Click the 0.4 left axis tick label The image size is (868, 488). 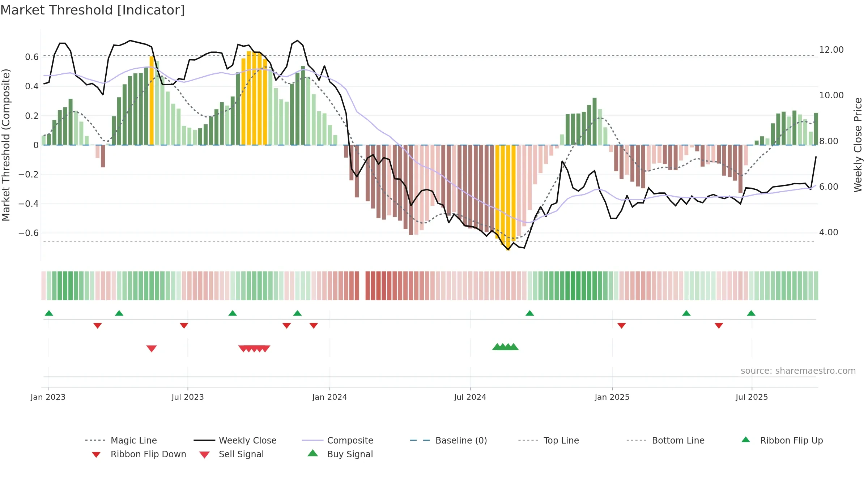point(32,86)
